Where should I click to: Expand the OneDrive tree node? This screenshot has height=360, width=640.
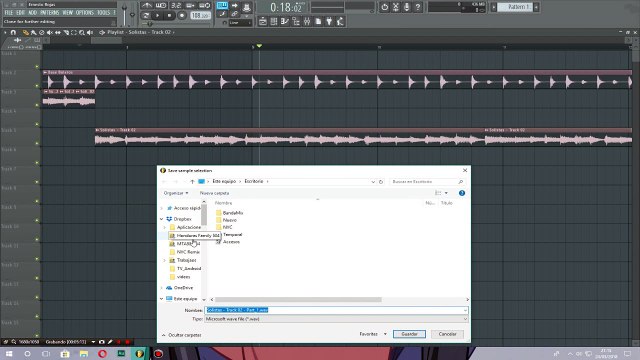point(162,288)
